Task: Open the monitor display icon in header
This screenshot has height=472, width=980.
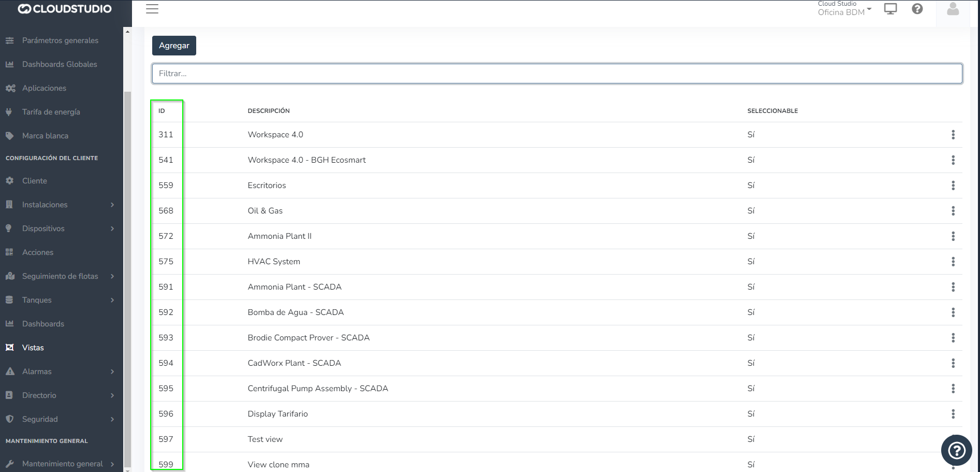Action: pyautogui.click(x=890, y=9)
